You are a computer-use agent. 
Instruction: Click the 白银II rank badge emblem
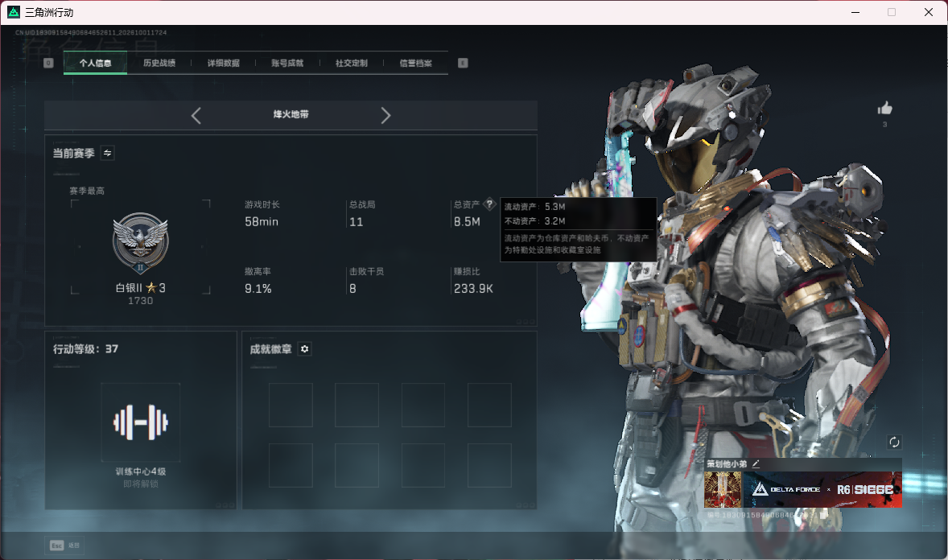(140, 243)
